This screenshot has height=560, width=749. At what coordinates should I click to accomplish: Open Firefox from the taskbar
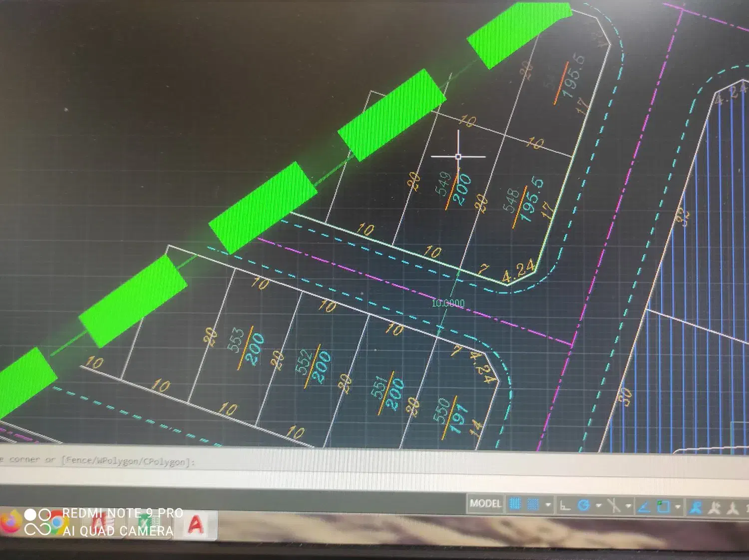10,521
